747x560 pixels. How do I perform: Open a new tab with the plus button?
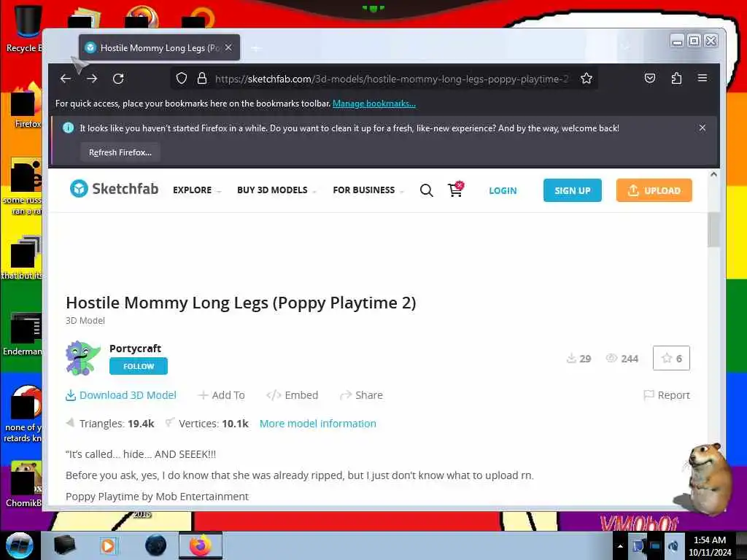click(x=256, y=48)
